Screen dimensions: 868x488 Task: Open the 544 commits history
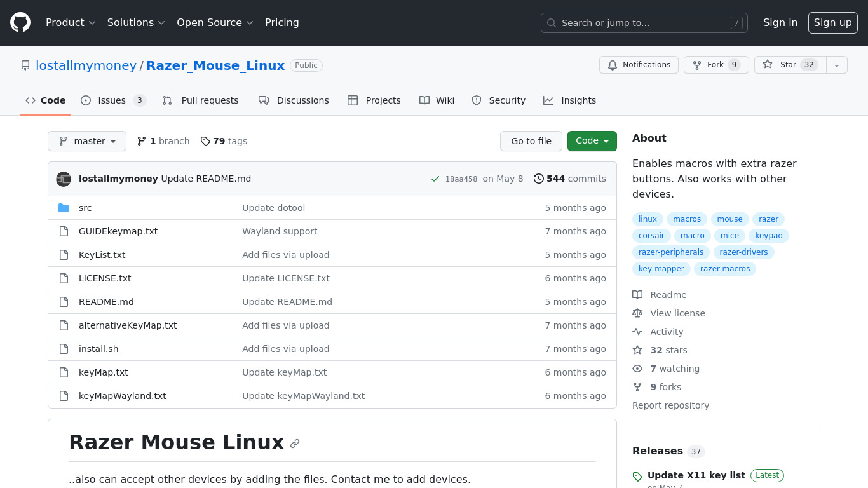point(570,179)
